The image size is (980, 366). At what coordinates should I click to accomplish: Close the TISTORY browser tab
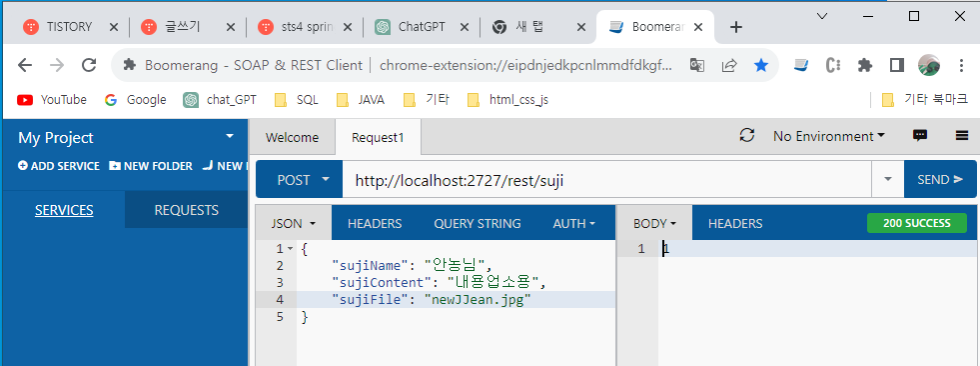pyautogui.click(x=113, y=27)
